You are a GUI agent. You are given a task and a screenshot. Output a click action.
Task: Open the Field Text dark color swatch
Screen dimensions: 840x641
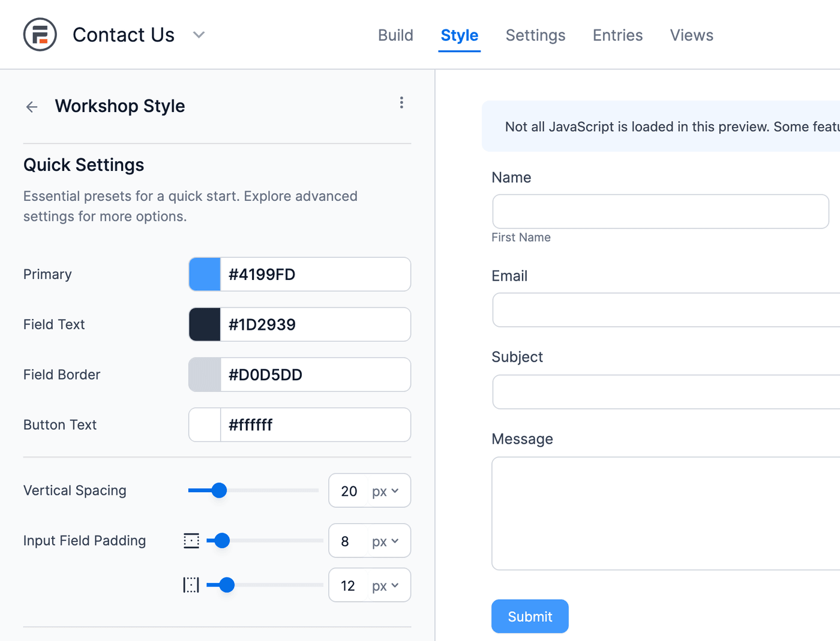(x=205, y=324)
